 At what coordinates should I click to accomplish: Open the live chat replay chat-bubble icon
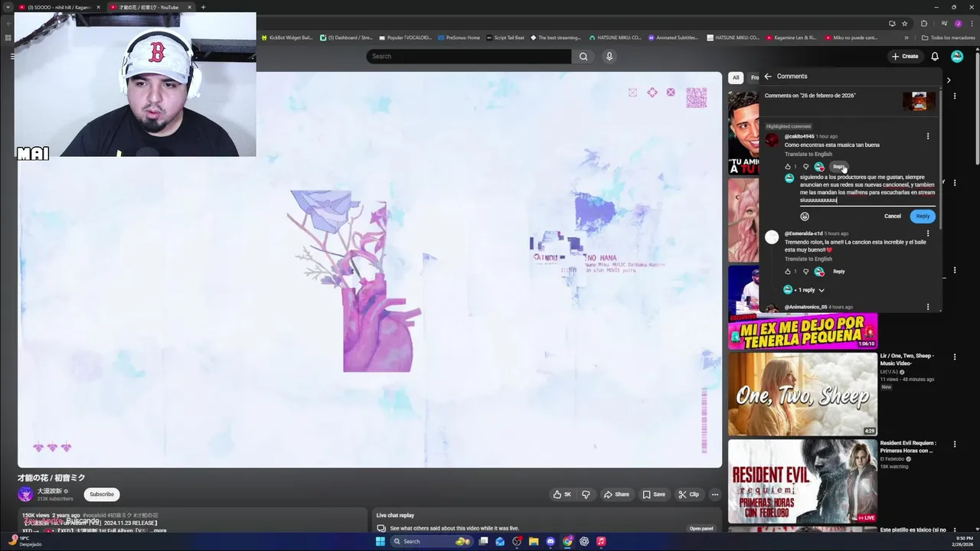pos(381,528)
